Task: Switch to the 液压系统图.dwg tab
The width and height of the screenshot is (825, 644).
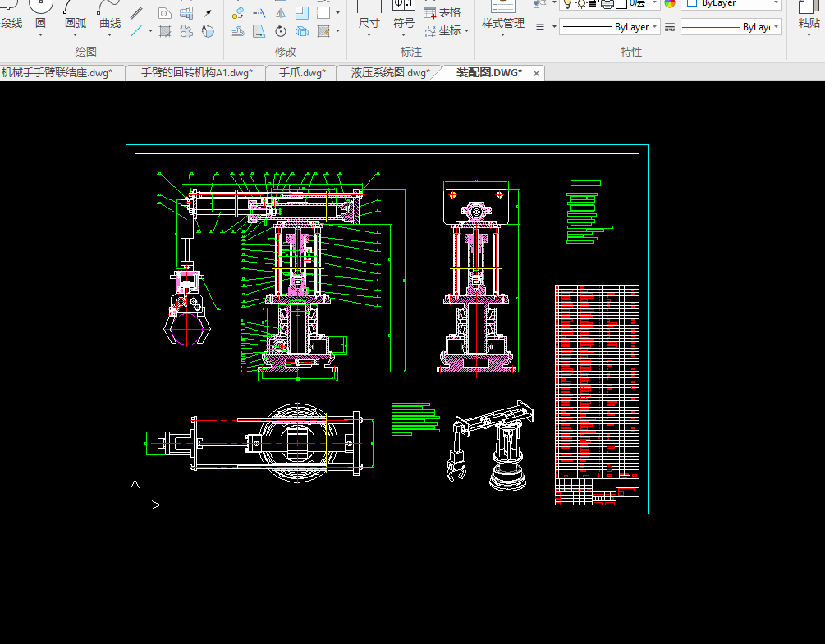Action: (x=390, y=73)
